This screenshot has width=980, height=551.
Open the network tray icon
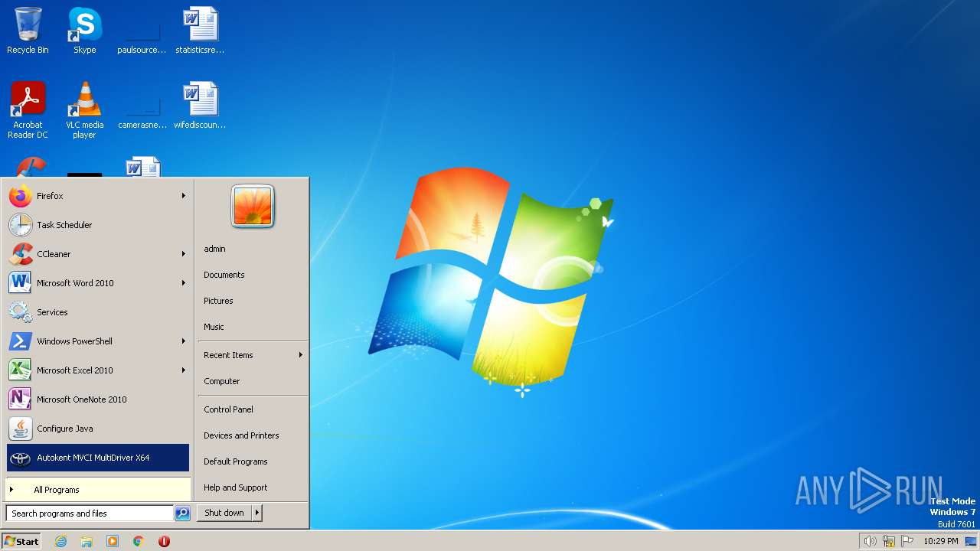pyautogui.click(x=889, y=541)
